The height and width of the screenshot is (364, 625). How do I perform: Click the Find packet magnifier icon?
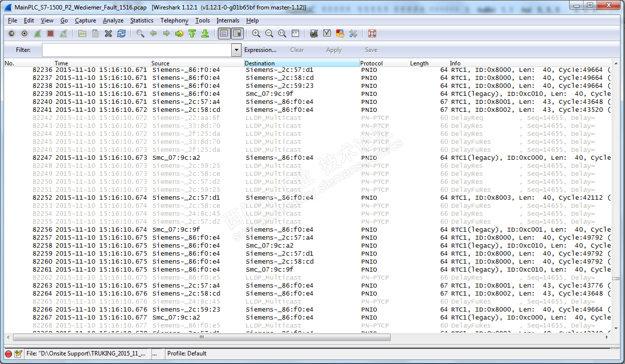pyautogui.click(x=140, y=33)
